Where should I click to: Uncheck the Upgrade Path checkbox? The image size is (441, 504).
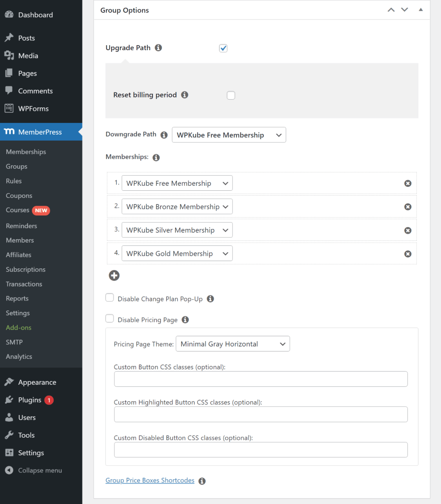point(223,48)
